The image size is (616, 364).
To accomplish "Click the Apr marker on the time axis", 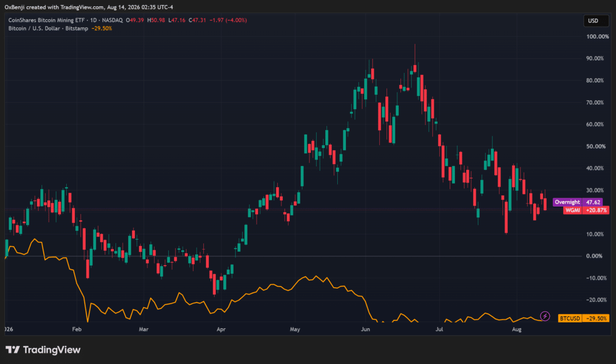I will click(221, 329).
